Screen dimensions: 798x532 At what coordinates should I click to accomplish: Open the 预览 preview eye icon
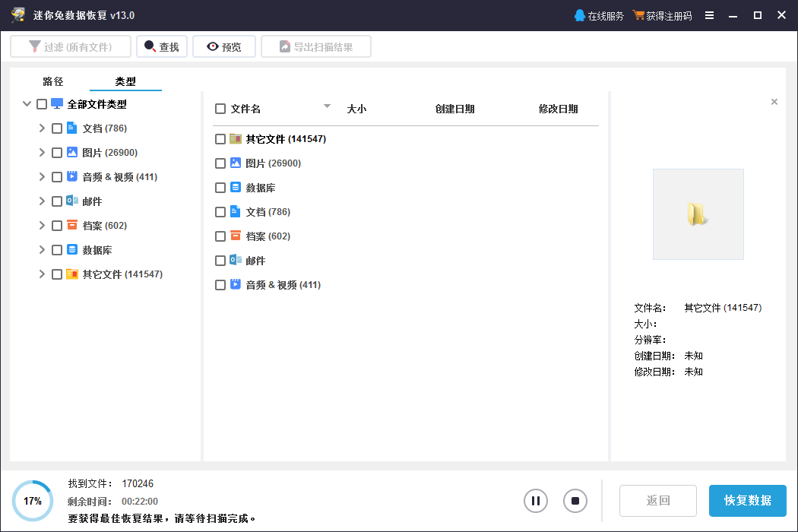coord(212,47)
